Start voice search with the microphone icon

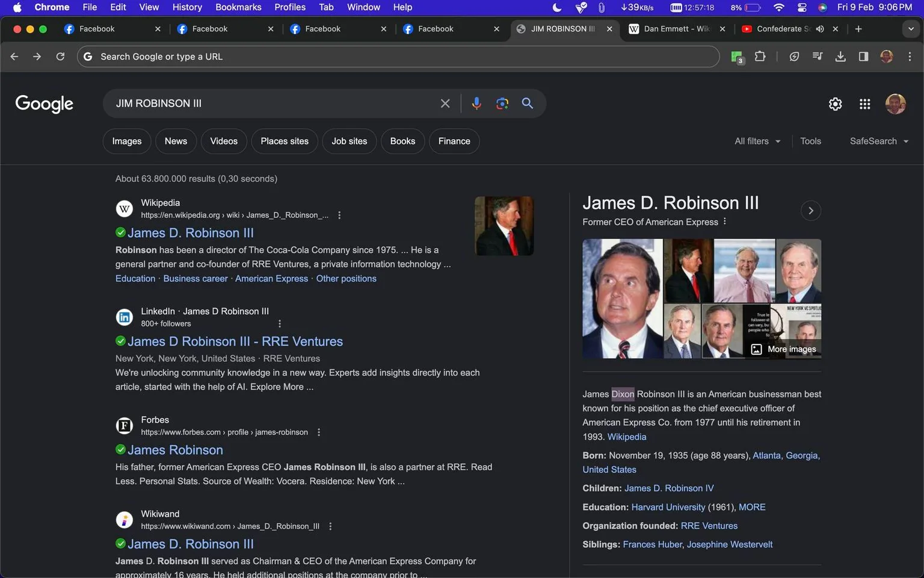tap(476, 104)
